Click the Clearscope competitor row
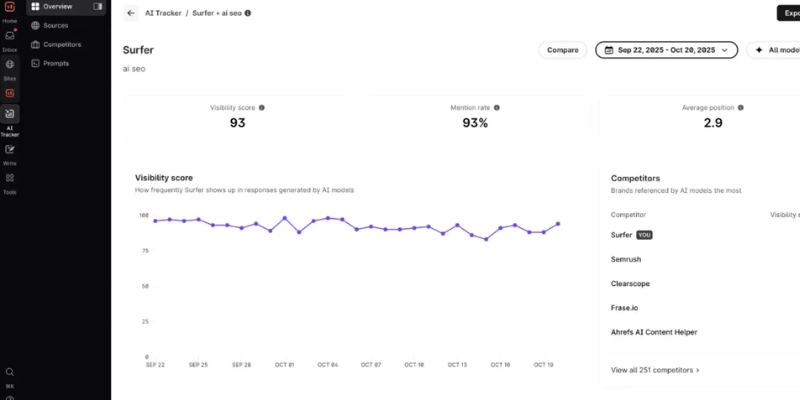800x400 pixels. coord(705,284)
